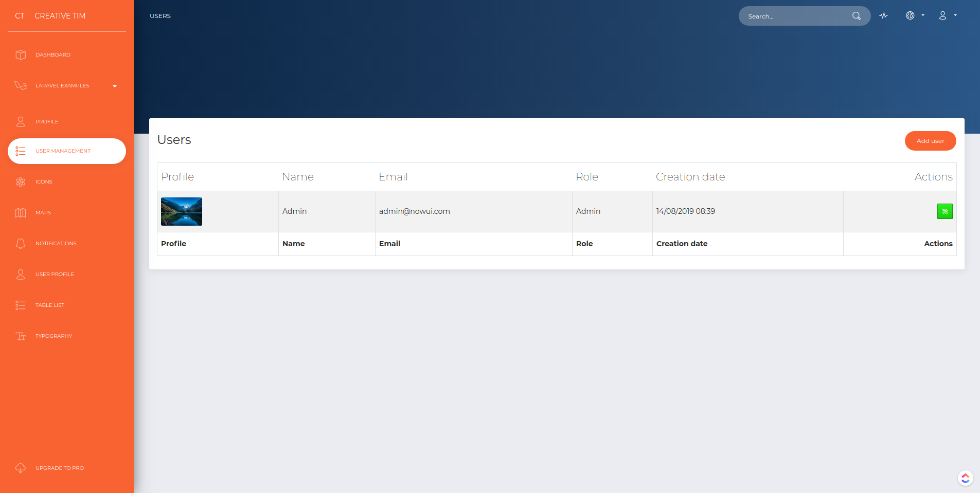Image resolution: width=980 pixels, height=493 pixels.
Task: Open the activity stats pulse icon
Action: 883,16
